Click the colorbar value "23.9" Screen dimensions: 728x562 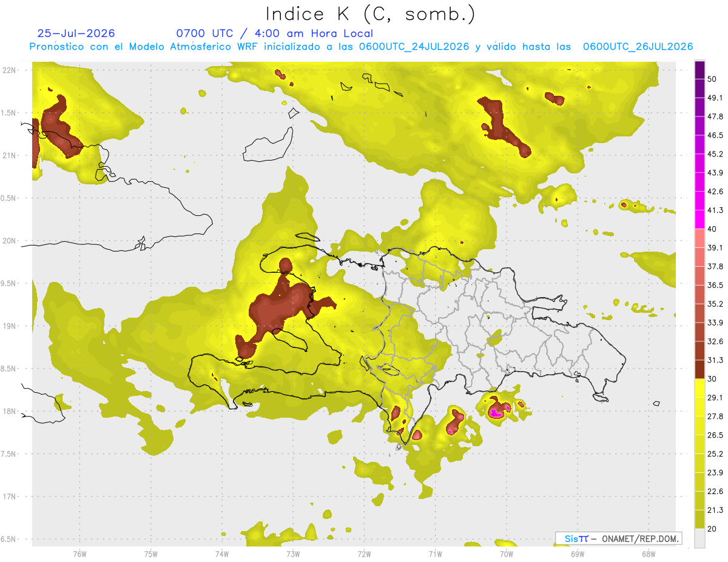click(715, 473)
